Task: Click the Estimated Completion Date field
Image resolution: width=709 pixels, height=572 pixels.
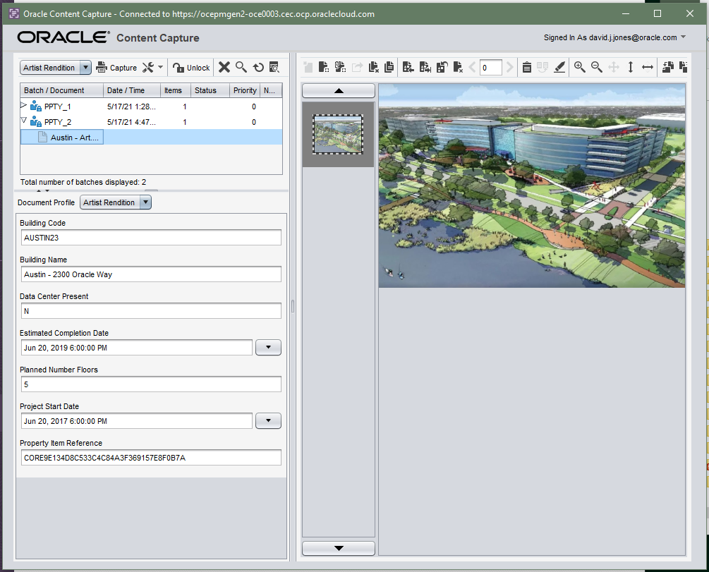Action: (137, 347)
